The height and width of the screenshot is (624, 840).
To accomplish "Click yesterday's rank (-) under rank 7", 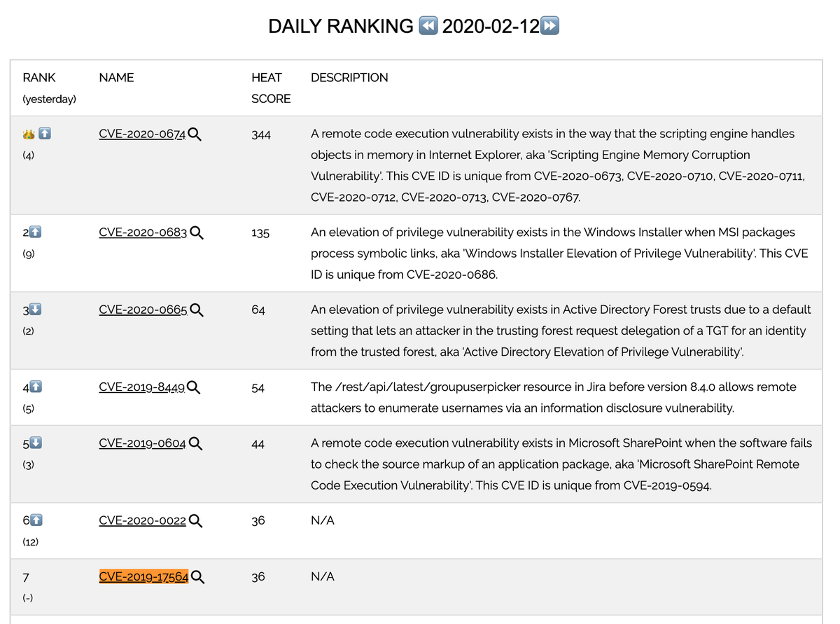I will click(28, 598).
